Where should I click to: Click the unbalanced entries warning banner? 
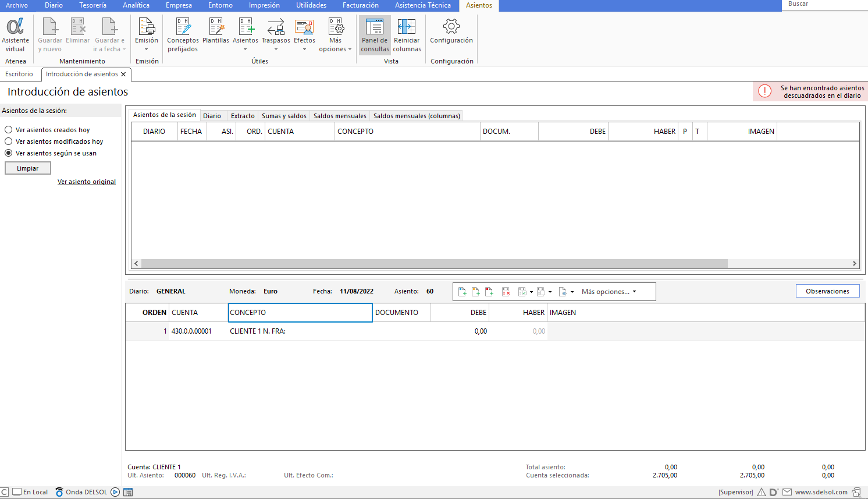pos(810,91)
